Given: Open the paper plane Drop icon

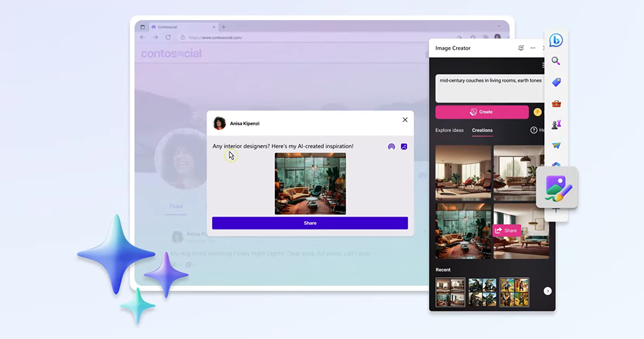Looking at the screenshot, I should pos(556,146).
